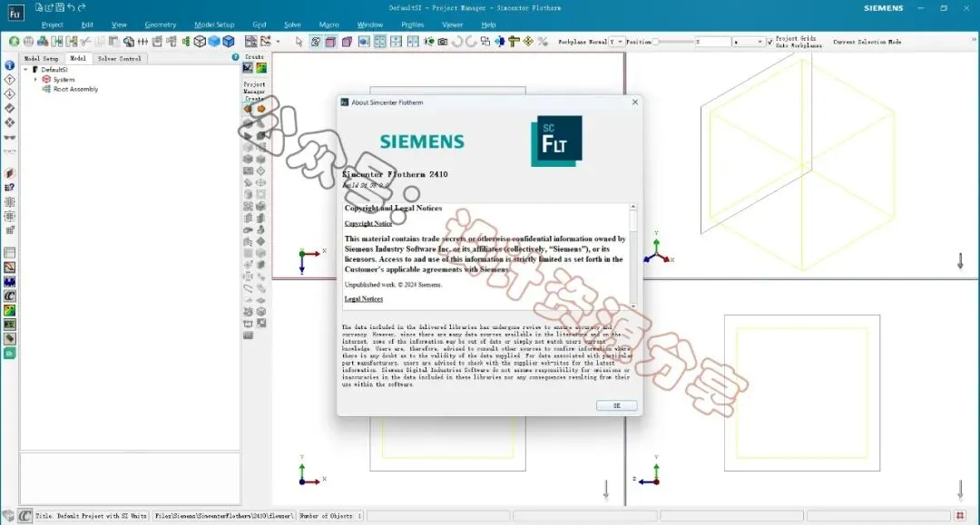The height and width of the screenshot is (525, 980).
Task: Switch to the Model Setup tab
Action: tap(41, 58)
